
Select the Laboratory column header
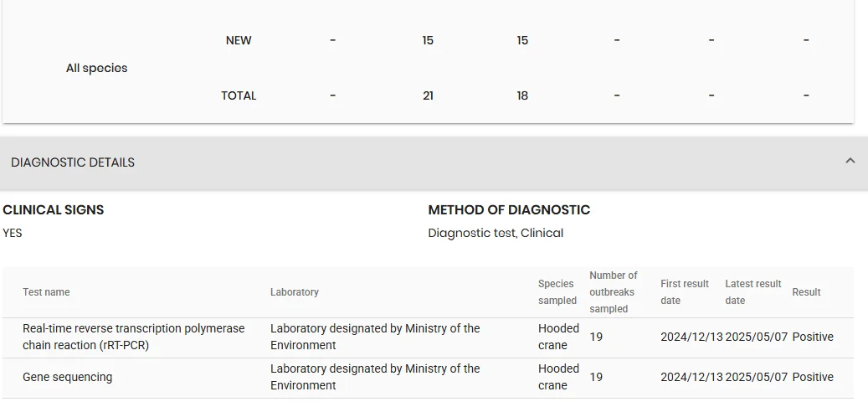(x=294, y=291)
